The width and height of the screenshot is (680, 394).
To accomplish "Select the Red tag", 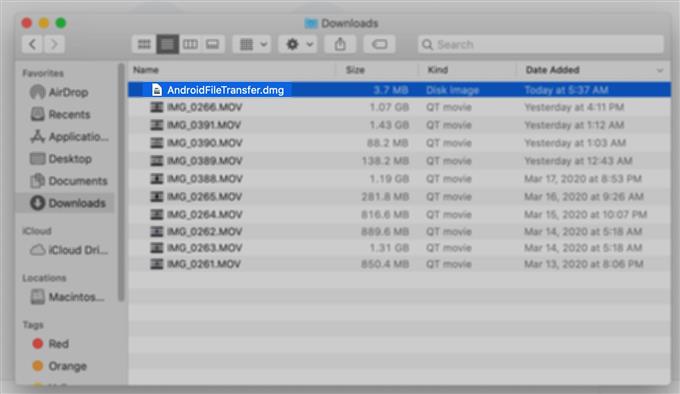I will [x=51, y=344].
